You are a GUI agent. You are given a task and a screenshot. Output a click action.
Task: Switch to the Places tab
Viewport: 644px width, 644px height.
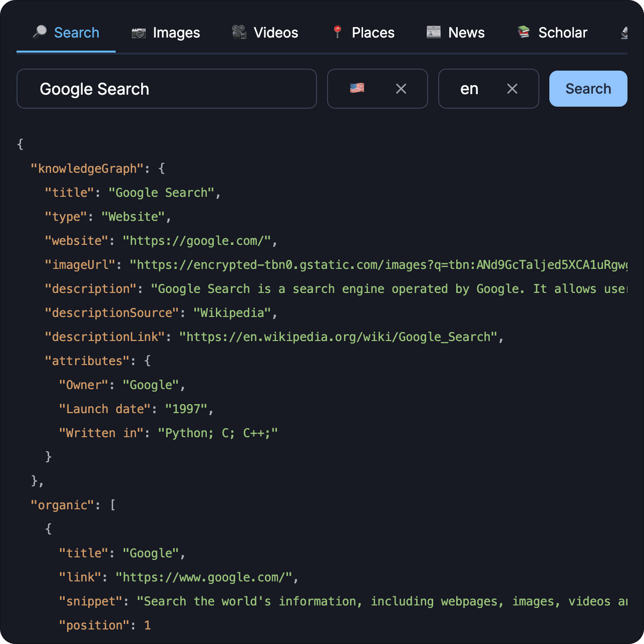tap(363, 33)
